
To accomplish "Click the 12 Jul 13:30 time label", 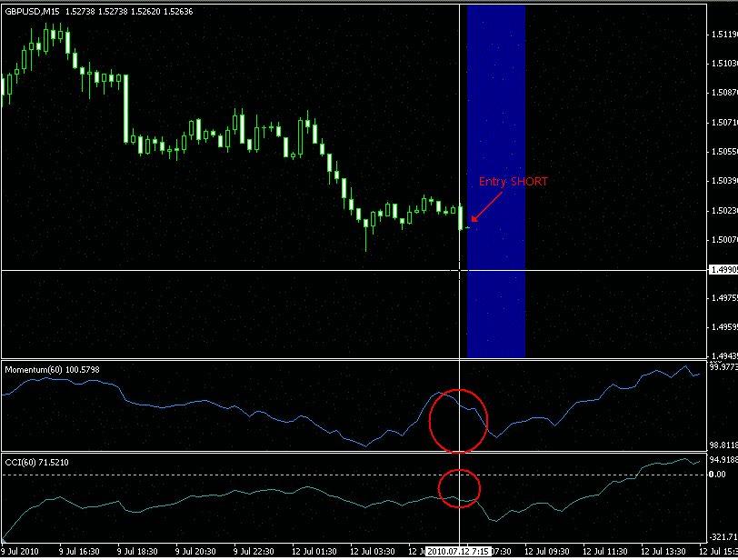I will (x=664, y=552).
